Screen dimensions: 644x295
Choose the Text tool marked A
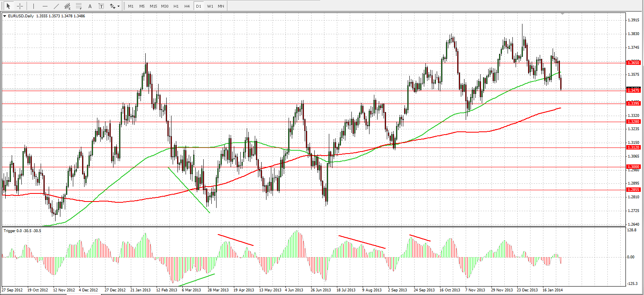[90, 6]
